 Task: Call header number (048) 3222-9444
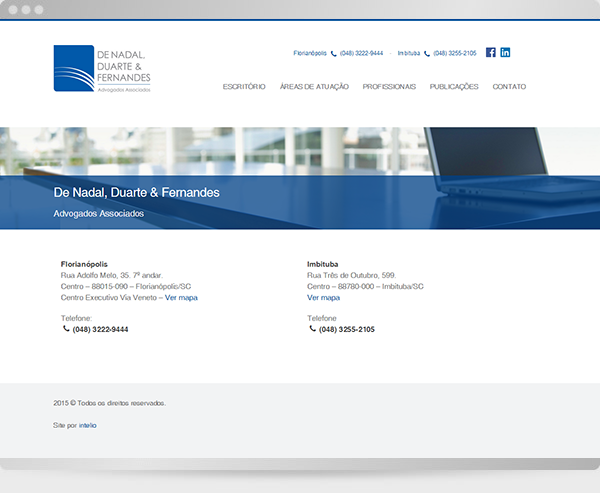(361, 53)
